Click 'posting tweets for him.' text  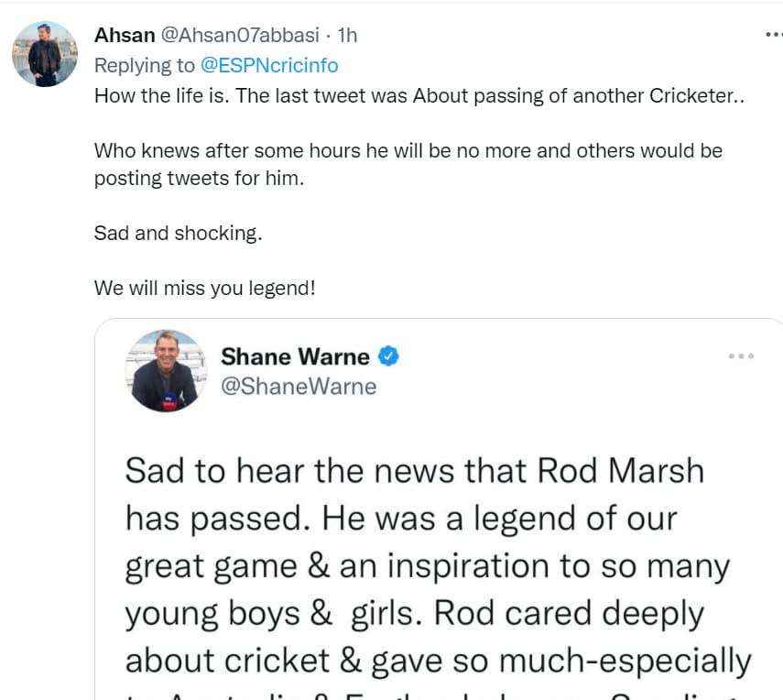click(200, 179)
